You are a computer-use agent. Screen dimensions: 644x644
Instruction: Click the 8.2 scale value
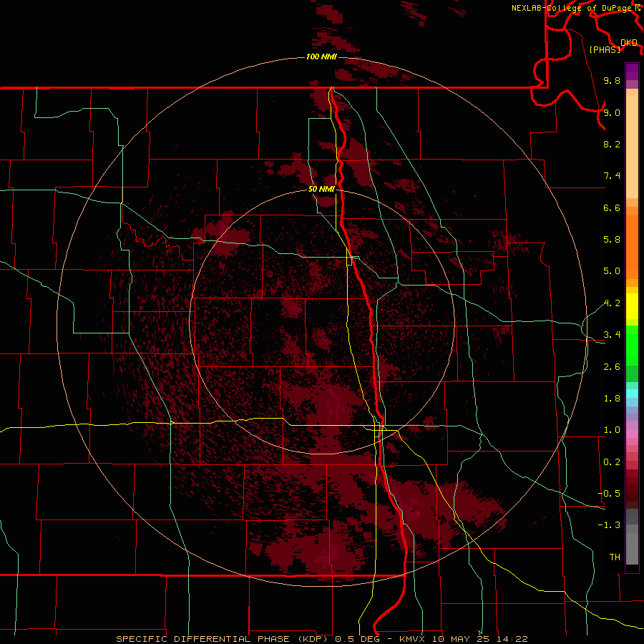click(x=612, y=144)
